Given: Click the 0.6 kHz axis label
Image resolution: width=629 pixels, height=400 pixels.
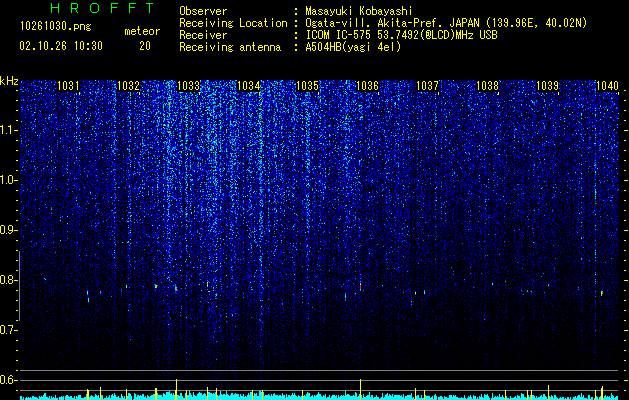Looking at the screenshot, I should pyautogui.click(x=9, y=380).
